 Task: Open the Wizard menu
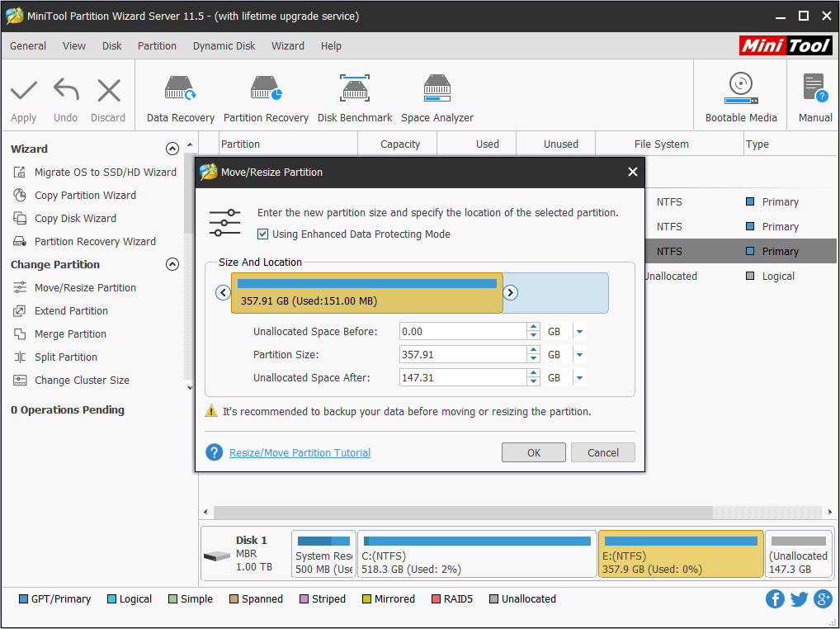pos(288,46)
